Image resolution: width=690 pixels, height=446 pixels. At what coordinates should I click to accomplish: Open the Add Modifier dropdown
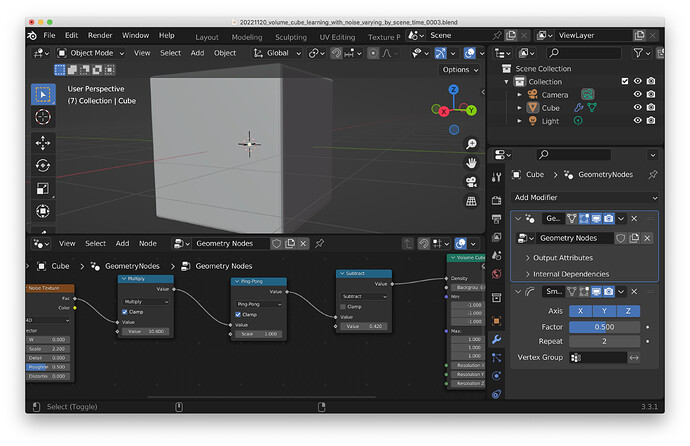[x=585, y=197]
